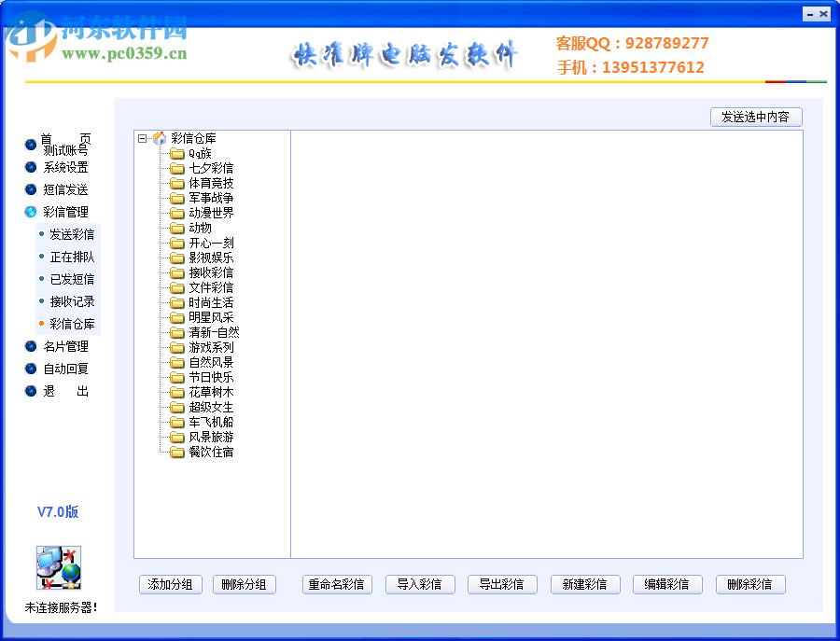Viewport: 840px width, 641px height.
Task: Click the 彩信管理 MMS management globe icon
Action: [31, 212]
